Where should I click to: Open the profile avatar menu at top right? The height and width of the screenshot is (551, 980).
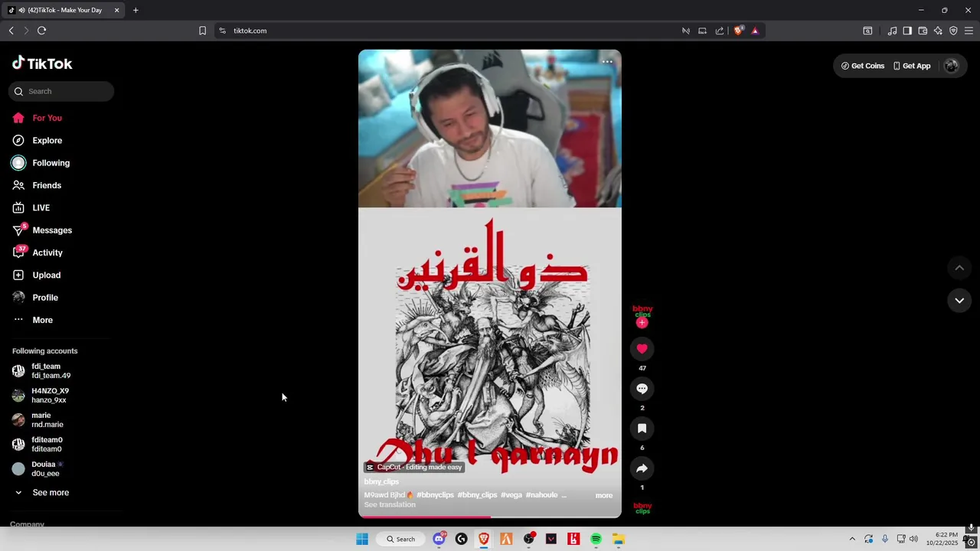coord(952,66)
